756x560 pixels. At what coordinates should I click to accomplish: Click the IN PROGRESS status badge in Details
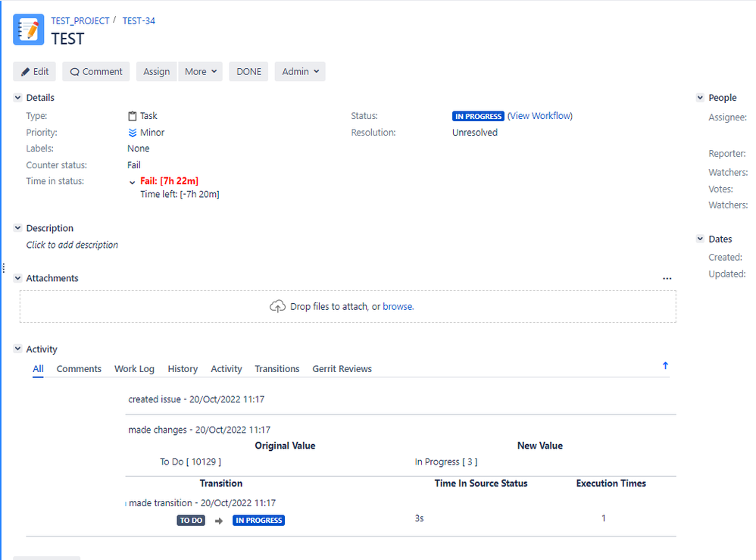coord(478,116)
